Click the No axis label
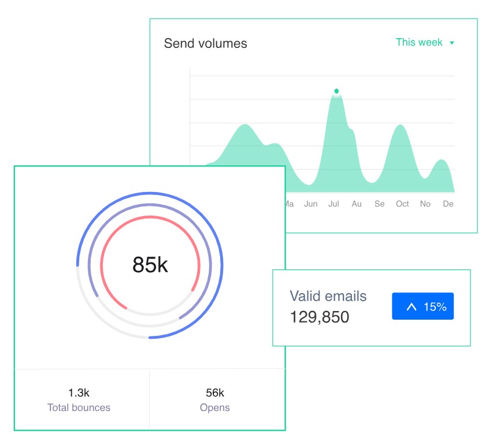Screen dimensions: 493x448 point(425,204)
